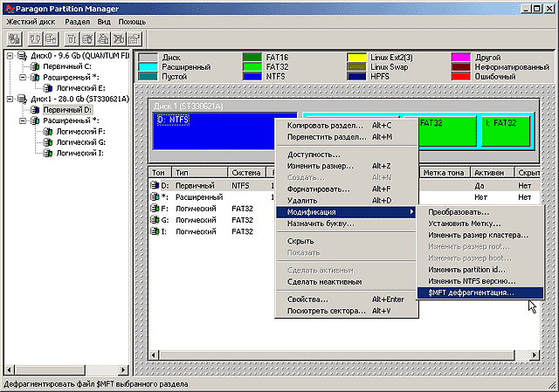This screenshot has height=392, width=559.
Task: Collapse the Диск0 tree node
Action: point(10,56)
